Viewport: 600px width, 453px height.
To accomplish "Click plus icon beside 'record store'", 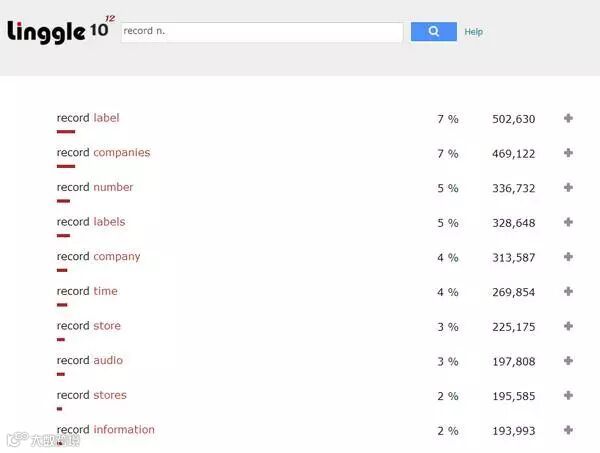I will tap(568, 326).
